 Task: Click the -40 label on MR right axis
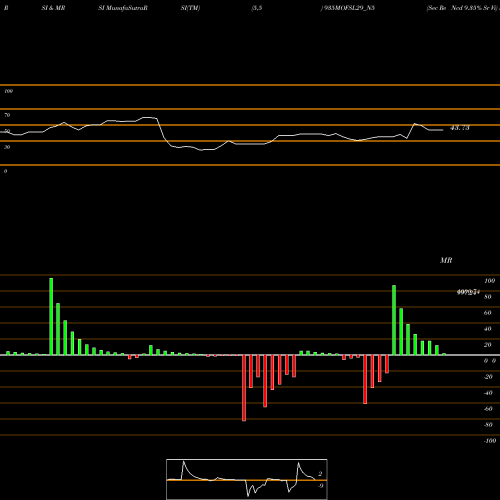tap(488, 393)
